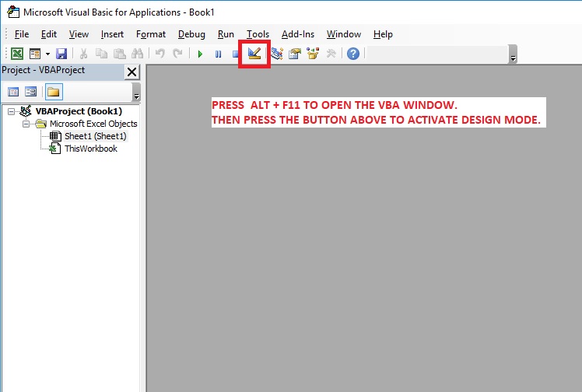The width and height of the screenshot is (582, 392).
Task: Click View Code icon in Project pane
Action: coord(13,92)
